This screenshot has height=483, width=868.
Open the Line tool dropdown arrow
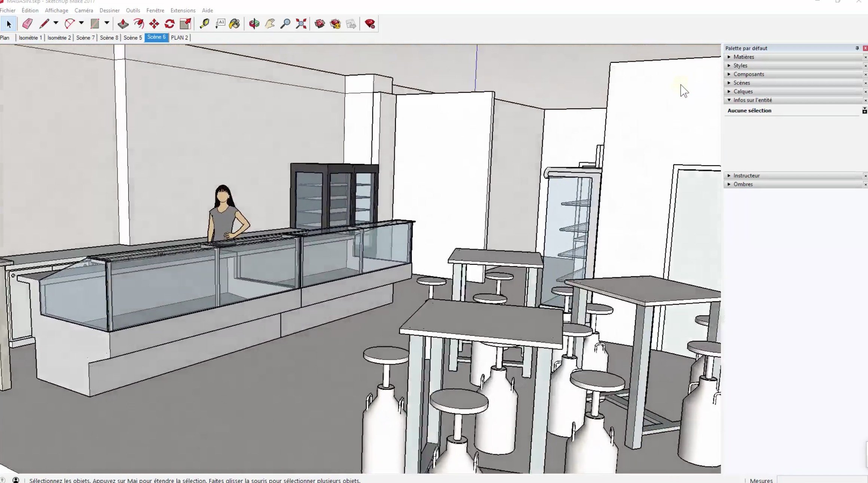click(56, 23)
